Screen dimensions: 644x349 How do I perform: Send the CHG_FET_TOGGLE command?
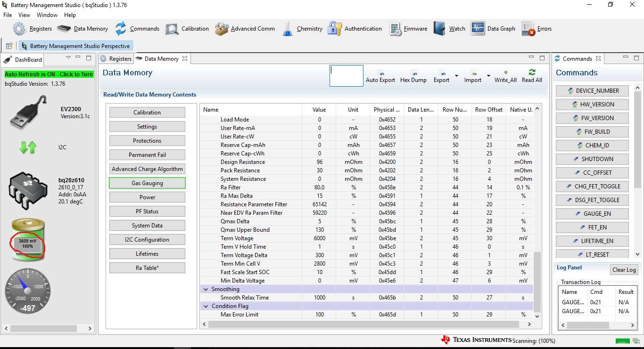coord(592,187)
